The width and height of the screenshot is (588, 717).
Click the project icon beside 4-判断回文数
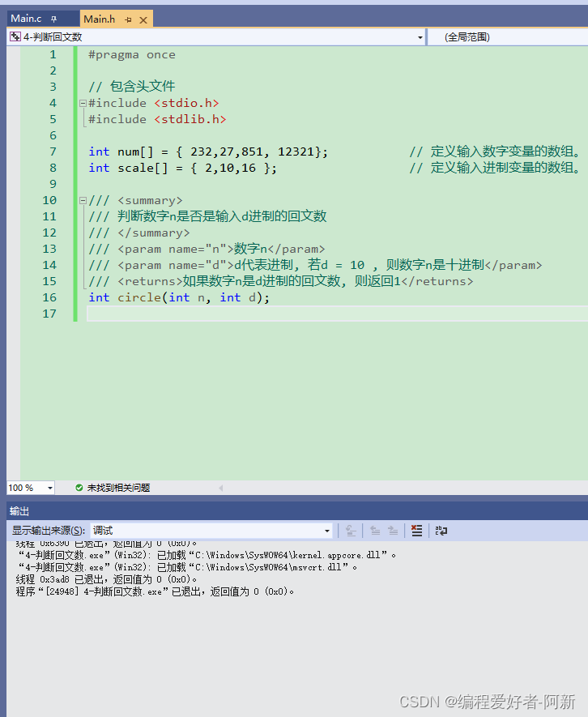coord(15,36)
